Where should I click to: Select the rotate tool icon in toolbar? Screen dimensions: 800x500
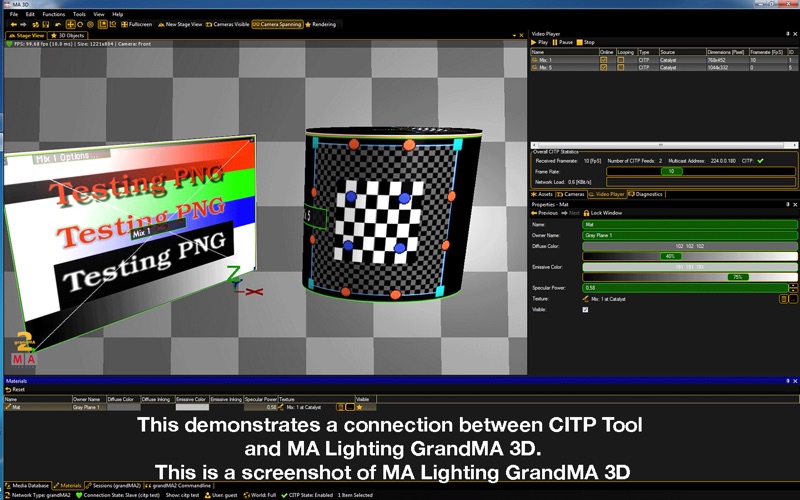tap(80, 24)
